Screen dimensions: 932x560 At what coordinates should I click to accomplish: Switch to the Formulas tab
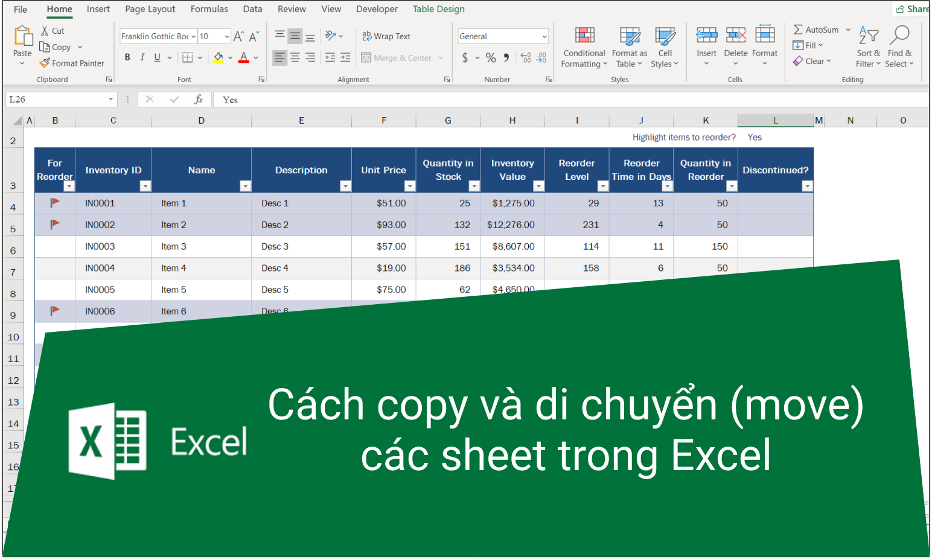coord(209,9)
